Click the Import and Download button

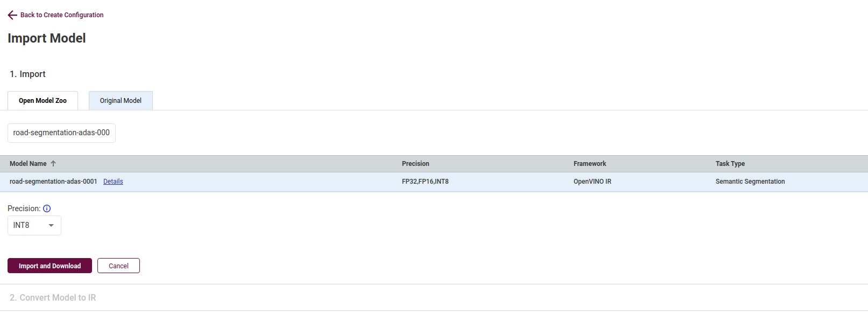[x=50, y=266]
